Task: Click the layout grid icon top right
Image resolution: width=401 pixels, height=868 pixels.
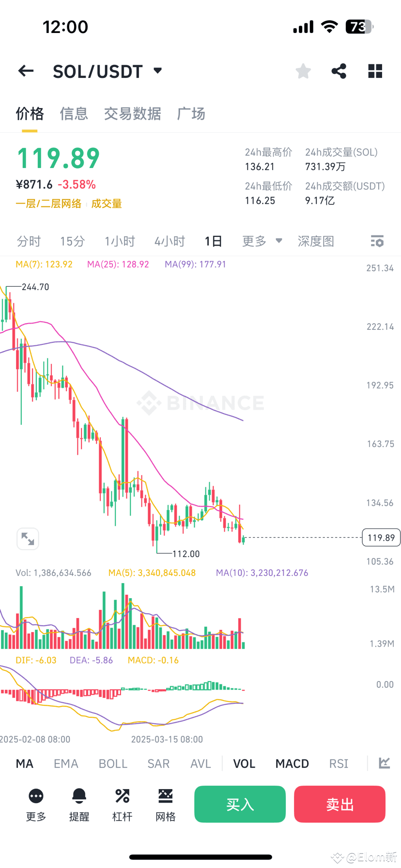Action: pos(375,71)
